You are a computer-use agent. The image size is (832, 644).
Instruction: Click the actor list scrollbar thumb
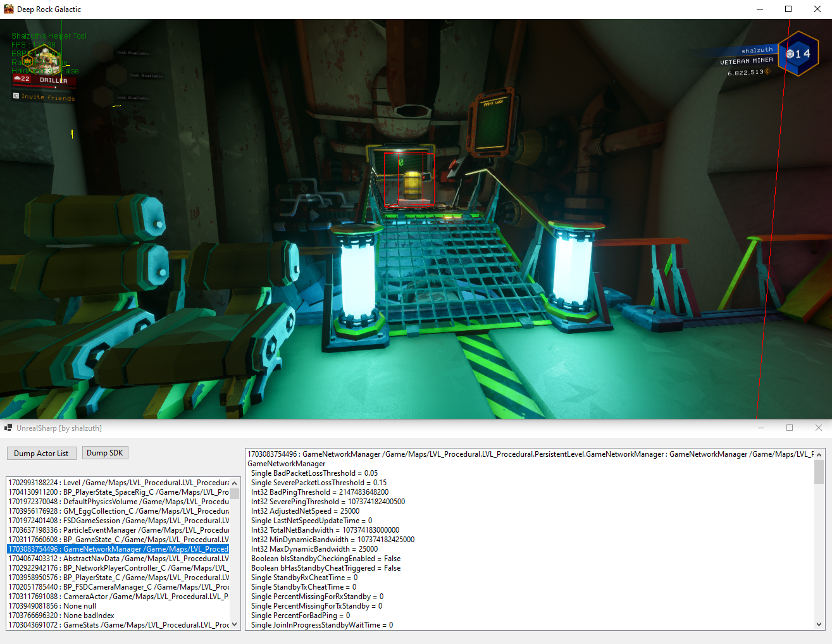point(235,493)
